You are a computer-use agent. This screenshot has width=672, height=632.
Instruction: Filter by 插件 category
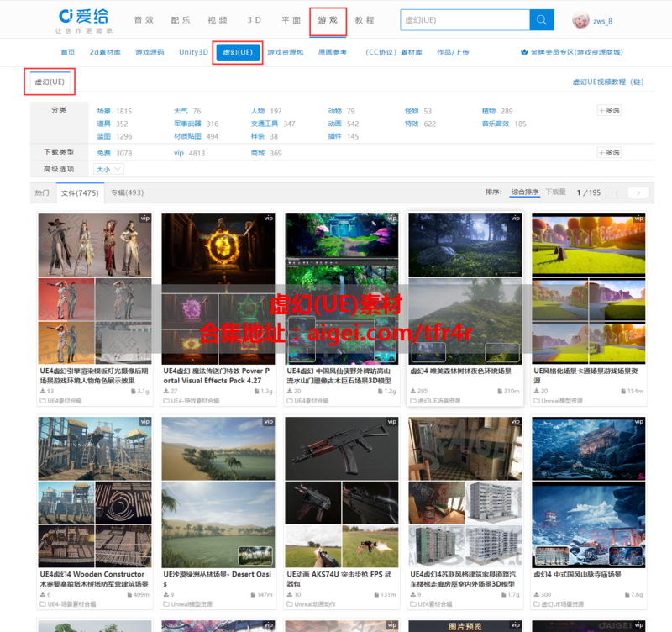[334, 136]
